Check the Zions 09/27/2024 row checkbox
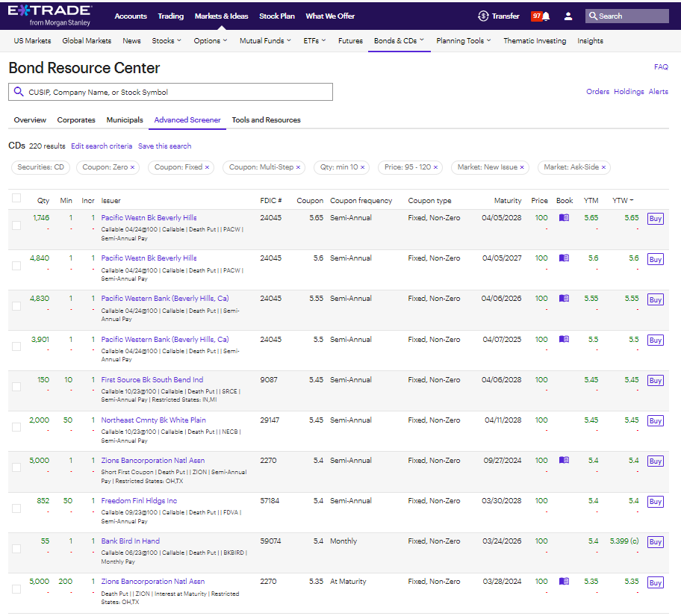 point(16,467)
